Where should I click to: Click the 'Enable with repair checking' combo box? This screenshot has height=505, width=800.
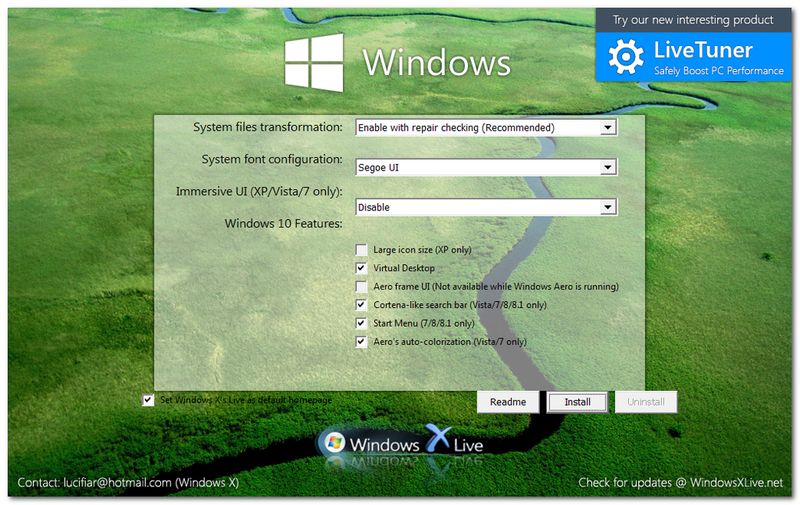click(486, 128)
